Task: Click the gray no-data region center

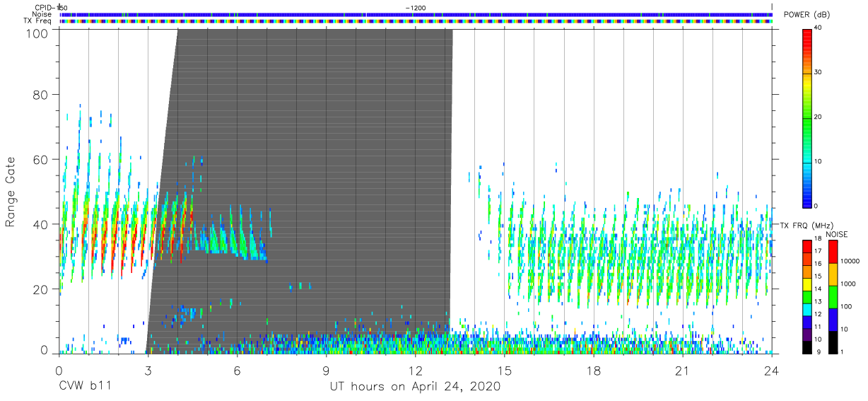Action: 300,191
